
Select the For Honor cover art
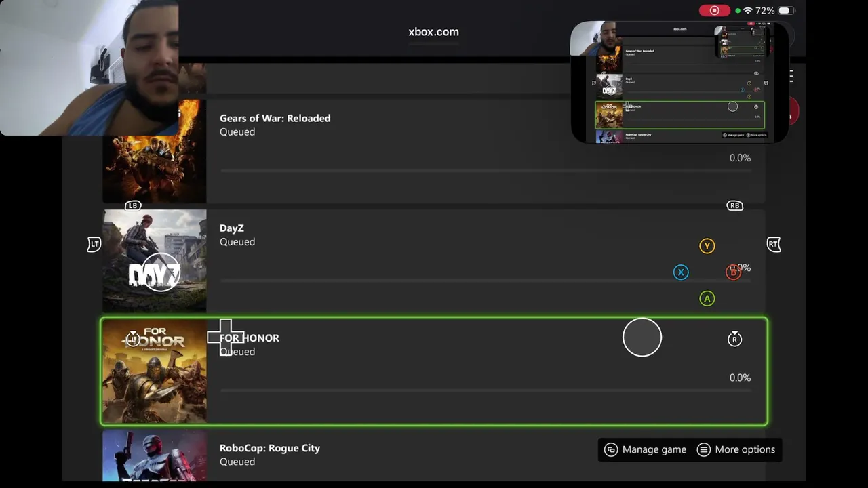155,371
